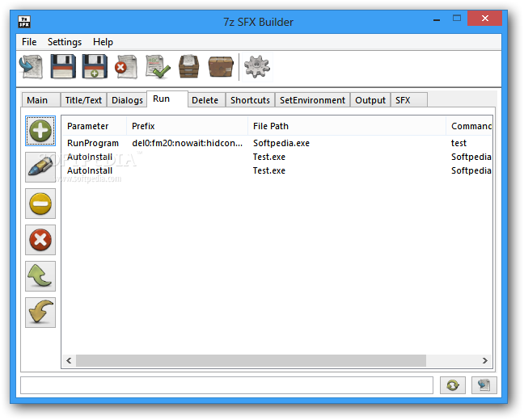Open settings via the gear icon
This screenshot has height=420, width=524.
click(256, 66)
